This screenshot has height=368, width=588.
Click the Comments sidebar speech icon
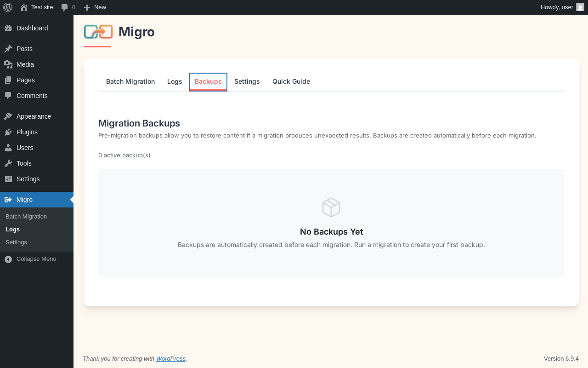point(8,96)
